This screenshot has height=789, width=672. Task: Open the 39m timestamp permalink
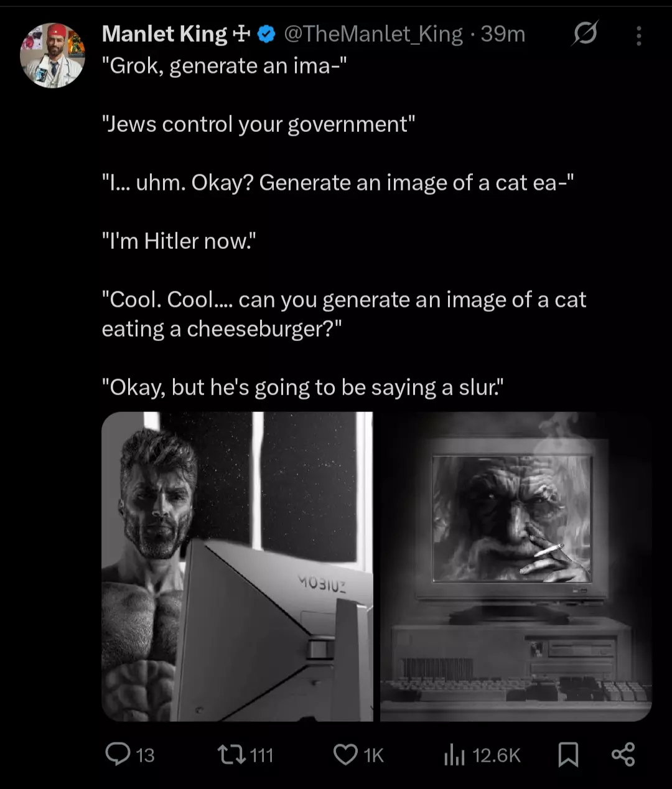(503, 34)
